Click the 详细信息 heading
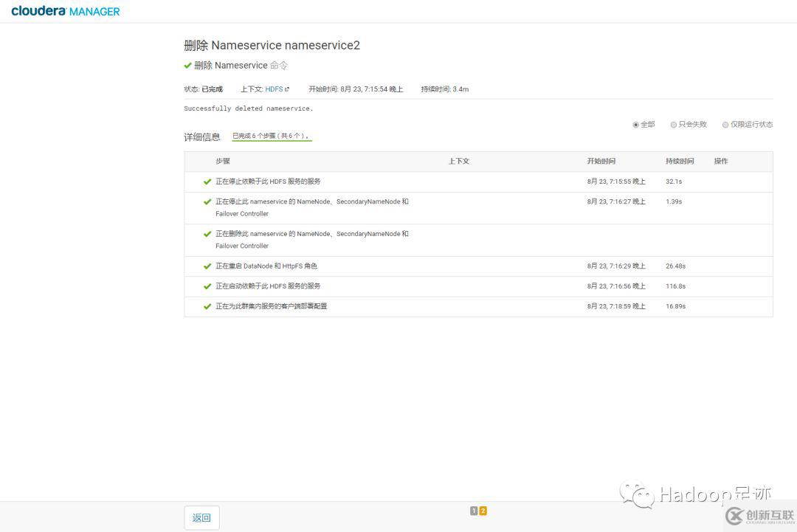Viewport: 797px width, 532px height. [201, 137]
